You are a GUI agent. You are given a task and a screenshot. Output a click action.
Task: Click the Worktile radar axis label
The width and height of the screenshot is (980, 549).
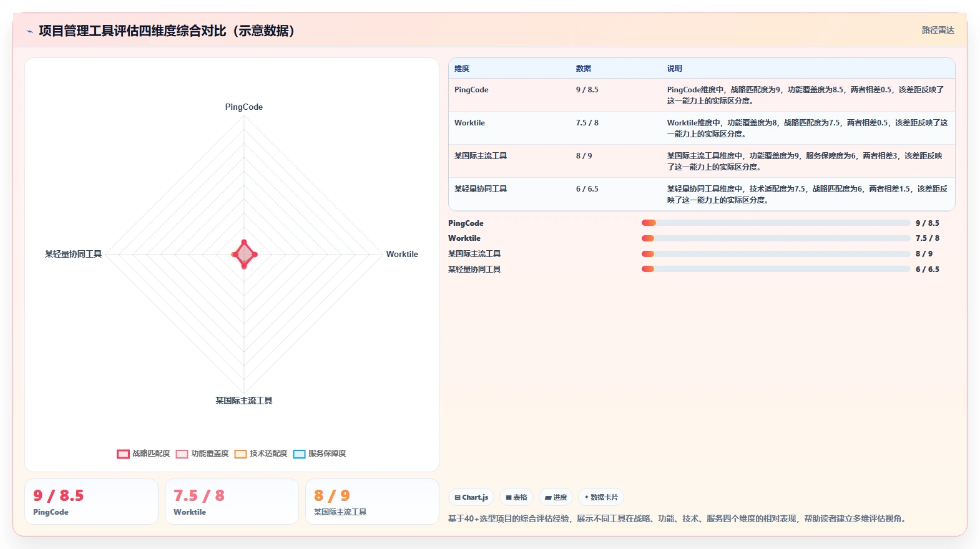(402, 254)
